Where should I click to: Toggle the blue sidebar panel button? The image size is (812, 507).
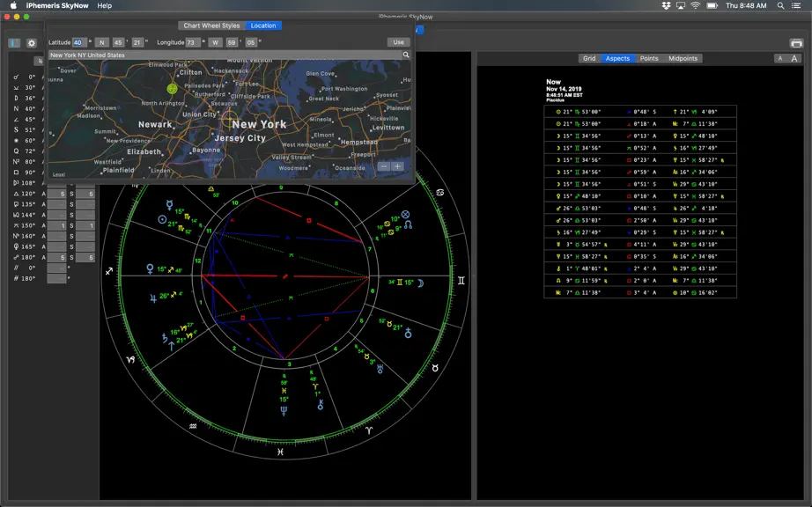(x=14, y=43)
